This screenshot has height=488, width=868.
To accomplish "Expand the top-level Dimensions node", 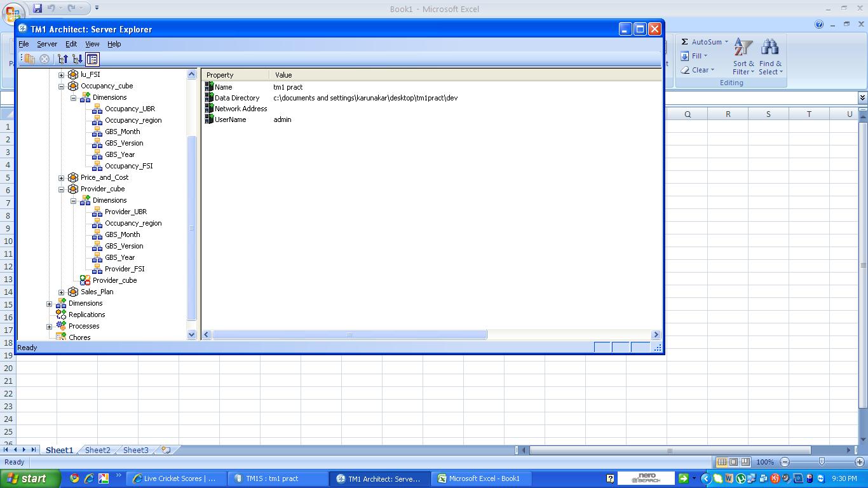I will [x=50, y=303].
